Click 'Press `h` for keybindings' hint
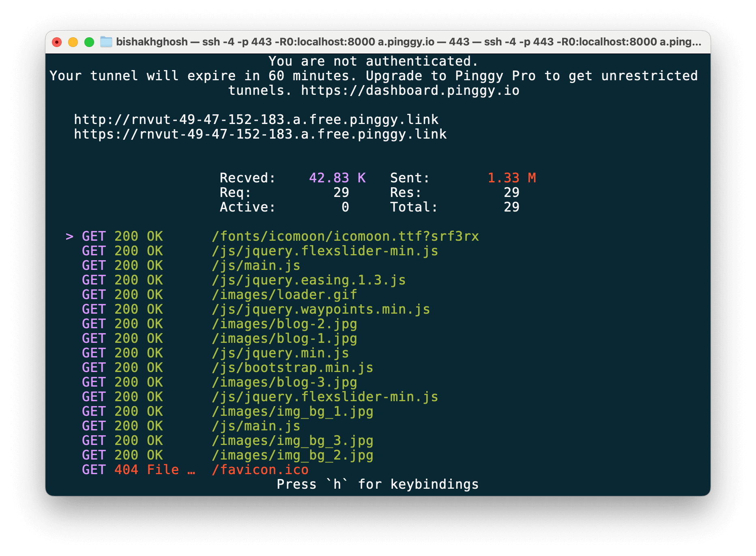756x556 pixels. click(378, 484)
